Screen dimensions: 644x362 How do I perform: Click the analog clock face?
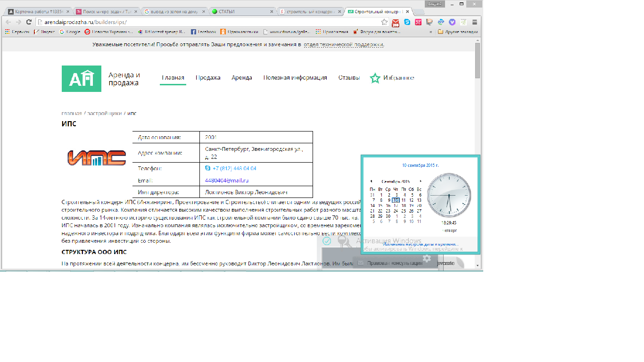[449, 195]
